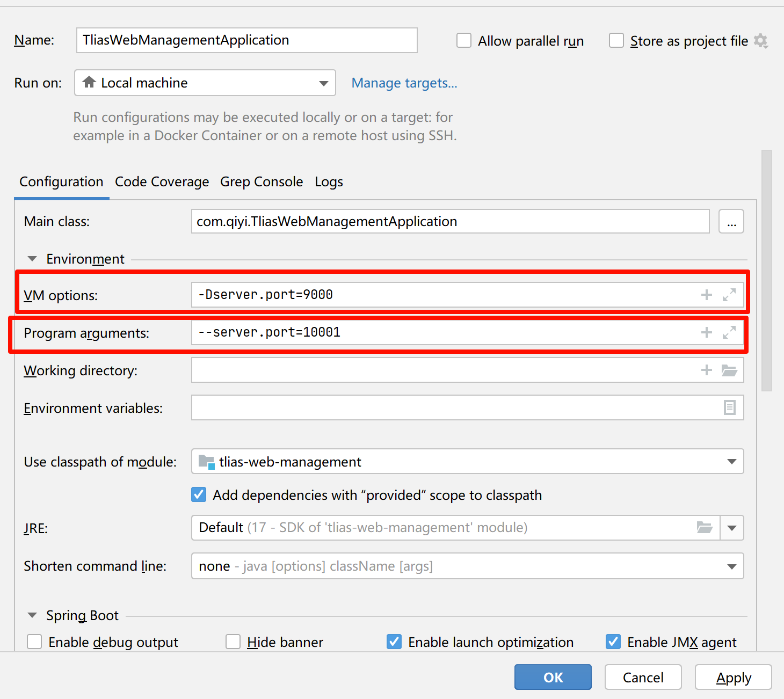Screen dimensions: 784x699
Task: Check the Hide banner option
Action: point(233,642)
